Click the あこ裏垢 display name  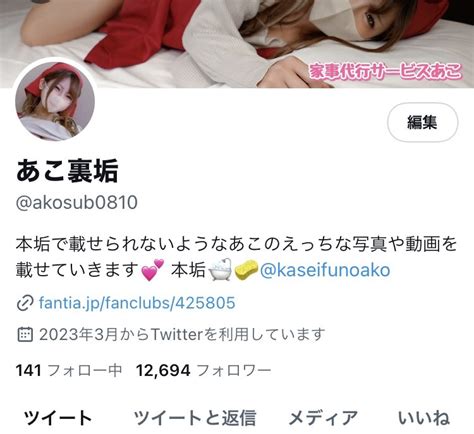click(67, 171)
